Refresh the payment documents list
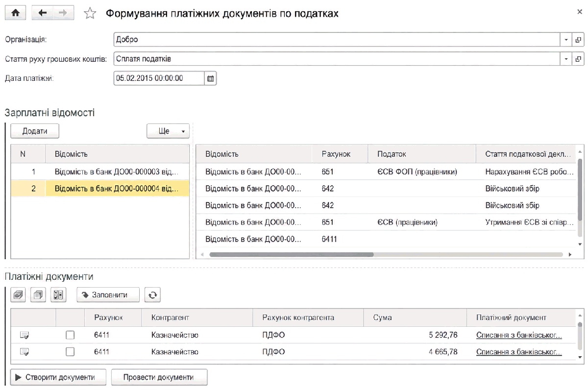The height and width of the screenshot is (390, 588). click(152, 295)
